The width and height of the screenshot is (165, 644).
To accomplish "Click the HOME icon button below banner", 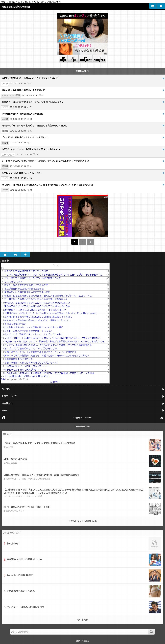I will (x=63, y=59).
